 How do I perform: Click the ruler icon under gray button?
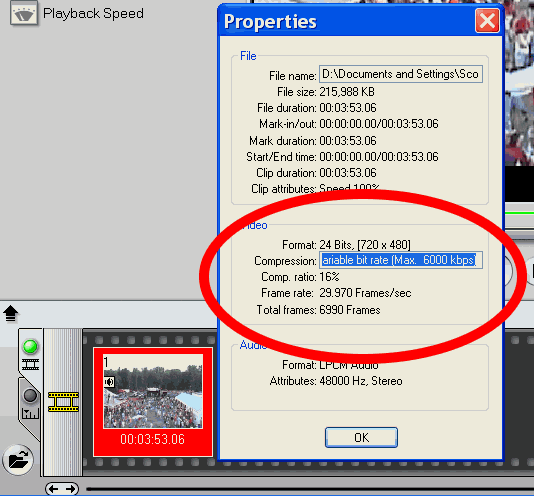(30, 414)
